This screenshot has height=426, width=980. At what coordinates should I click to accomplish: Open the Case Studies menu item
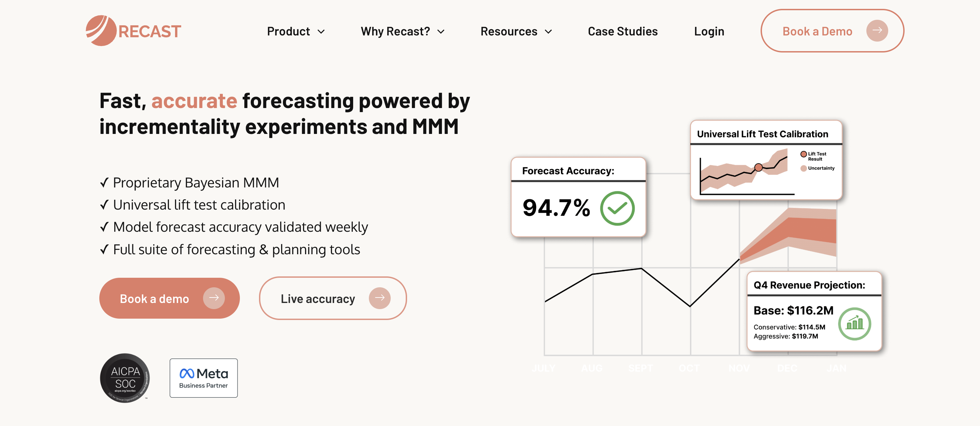click(x=622, y=32)
